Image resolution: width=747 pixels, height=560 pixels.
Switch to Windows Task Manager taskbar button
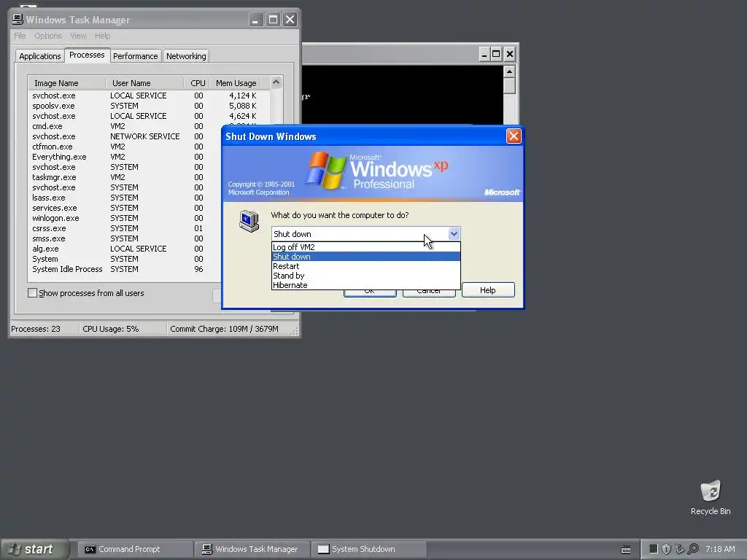pyautogui.click(x=252, y=549)
